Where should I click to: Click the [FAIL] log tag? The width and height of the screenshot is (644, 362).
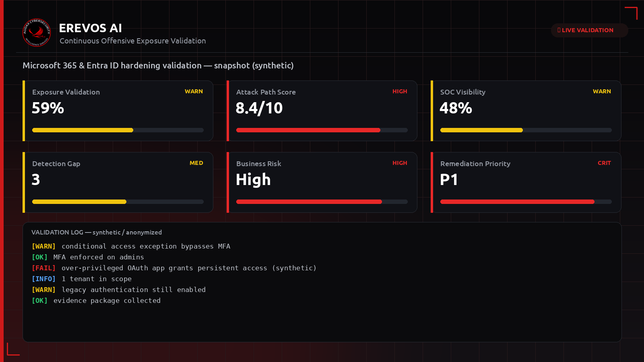(x=43, y=268)
